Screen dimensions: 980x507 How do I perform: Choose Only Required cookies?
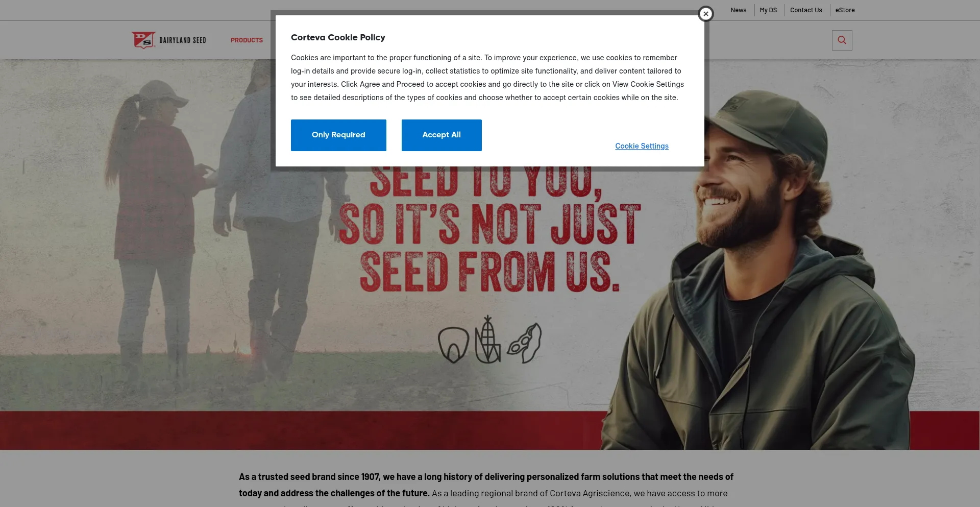coord(338,135)
